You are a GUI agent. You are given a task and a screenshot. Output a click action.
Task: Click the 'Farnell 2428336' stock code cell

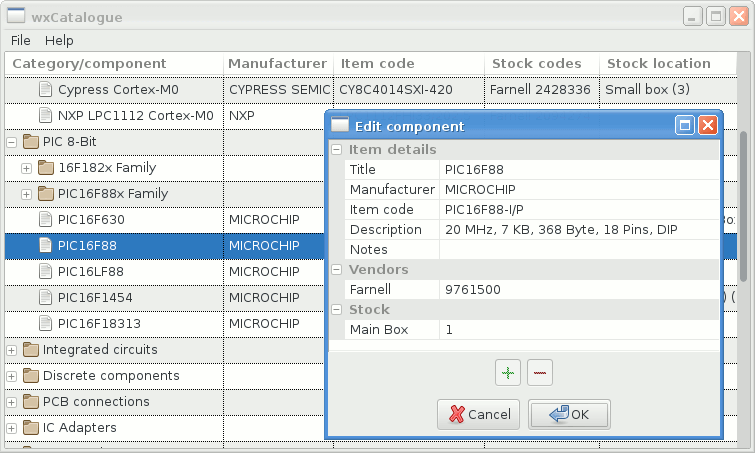[x=542, y=90]
